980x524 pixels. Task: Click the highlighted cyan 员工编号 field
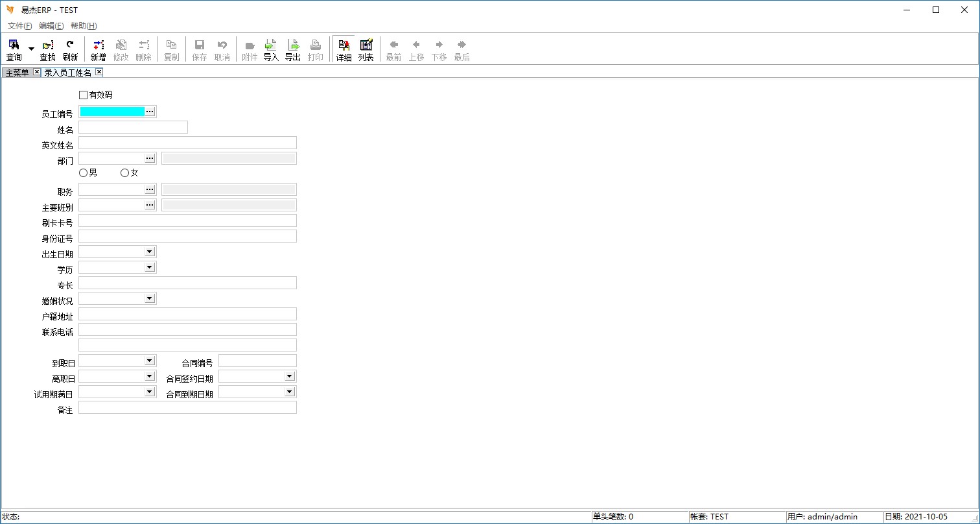(111, 112)
